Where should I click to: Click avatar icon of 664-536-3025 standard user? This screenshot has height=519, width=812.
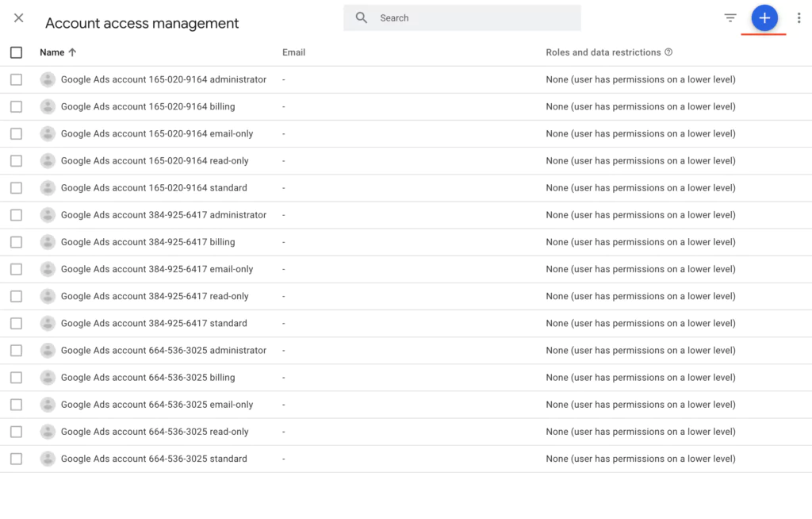pos(48,459)
